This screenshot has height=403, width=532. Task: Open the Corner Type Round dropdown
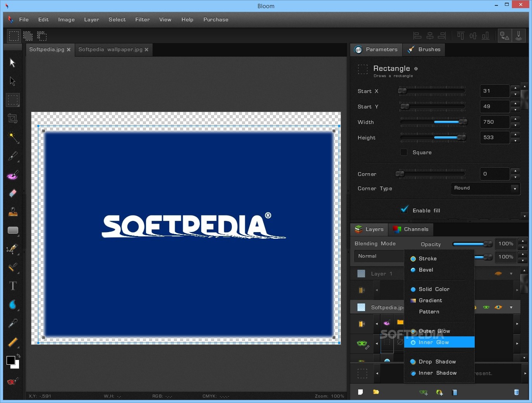486,188
